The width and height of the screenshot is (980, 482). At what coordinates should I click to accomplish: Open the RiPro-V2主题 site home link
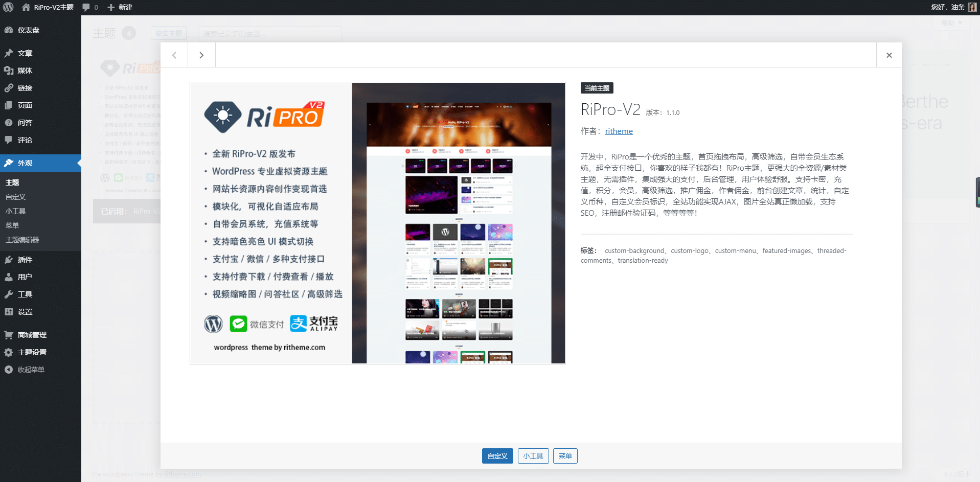[48, 7]
